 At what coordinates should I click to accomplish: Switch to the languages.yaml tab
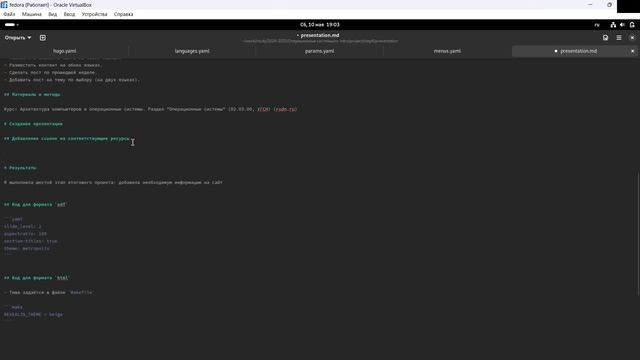pos(192,51)
